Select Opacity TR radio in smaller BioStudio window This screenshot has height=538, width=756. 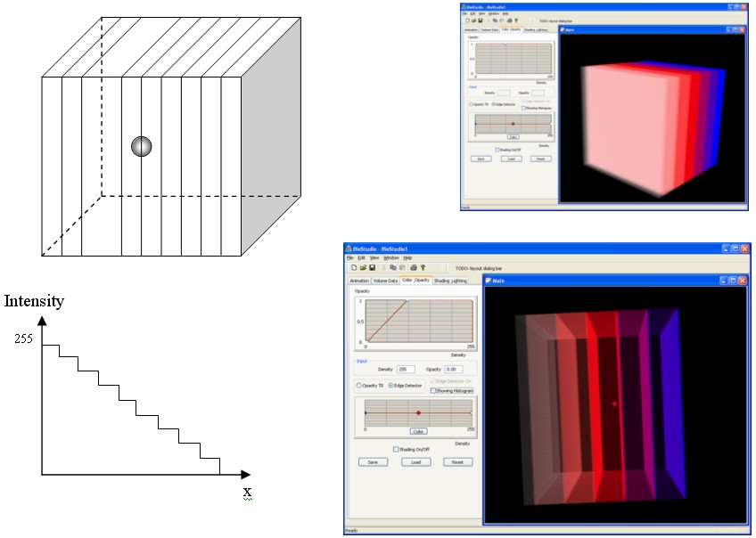pos(471,104)
